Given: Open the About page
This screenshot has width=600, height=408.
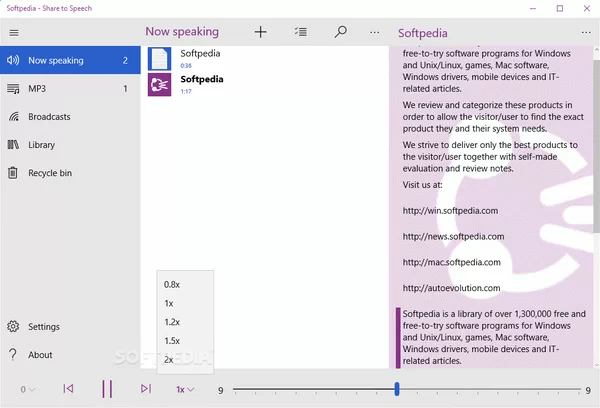Looking at the screenshot, I should [70, 355].
